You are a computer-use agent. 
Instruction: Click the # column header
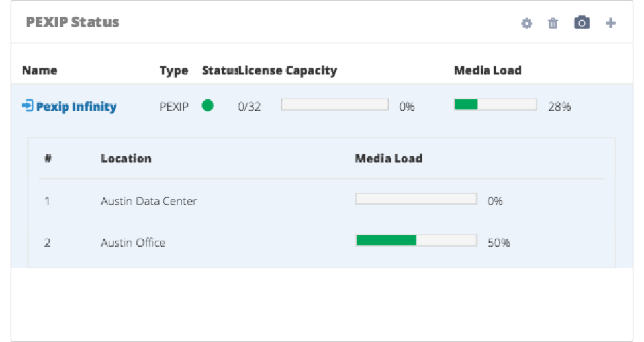click(48, 158)
